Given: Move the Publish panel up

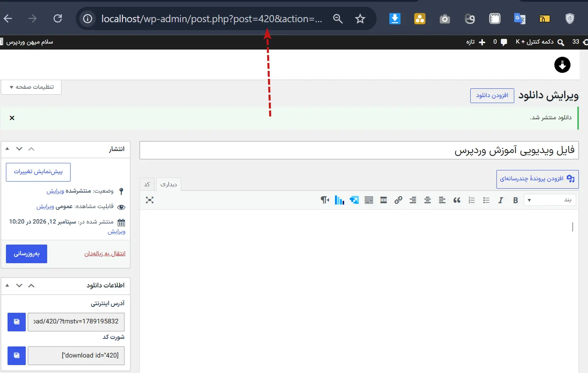Looking at the screenshot, I should (31, 149).
